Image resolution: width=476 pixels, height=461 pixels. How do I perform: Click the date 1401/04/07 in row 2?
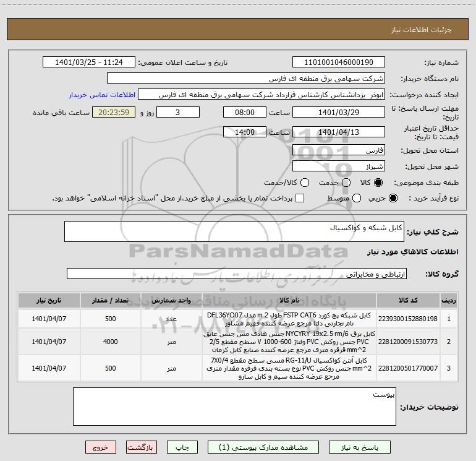point(49,342)
